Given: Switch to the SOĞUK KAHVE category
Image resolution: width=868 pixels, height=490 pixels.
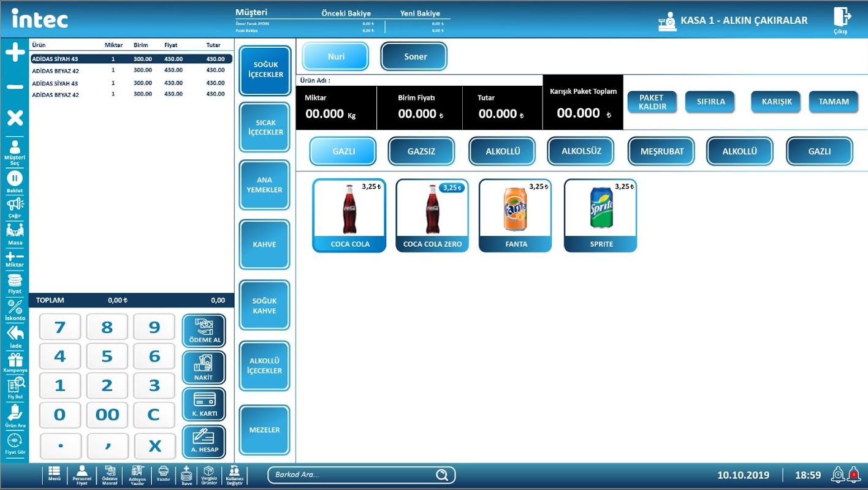Looking at the screenshot, I should tap(265, 306).
